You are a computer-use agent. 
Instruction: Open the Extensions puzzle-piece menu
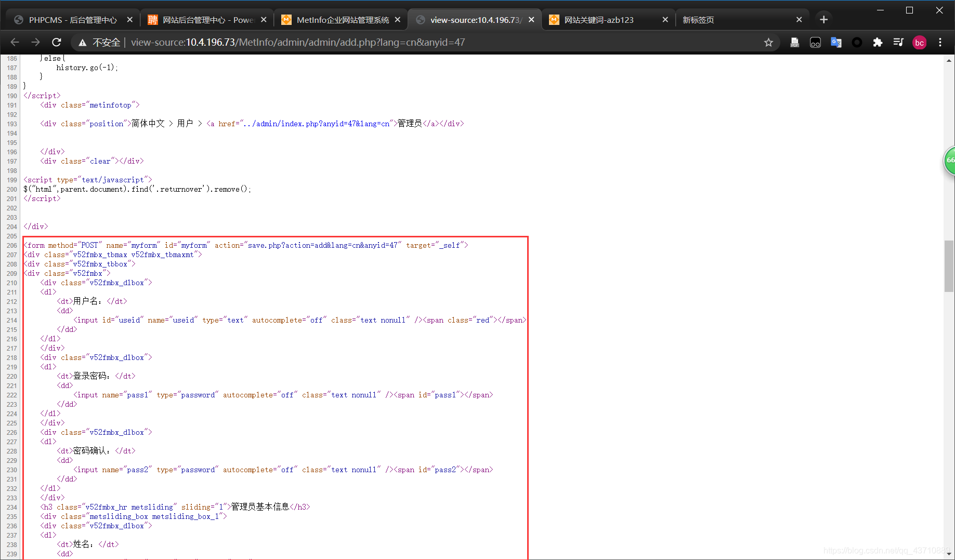click(878, 43)
